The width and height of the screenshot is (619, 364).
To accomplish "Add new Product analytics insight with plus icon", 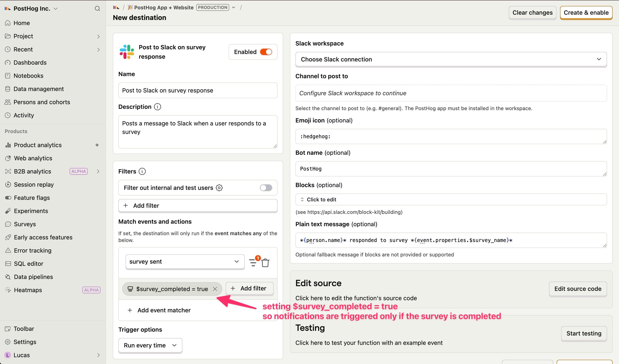I will click(97, 145).
